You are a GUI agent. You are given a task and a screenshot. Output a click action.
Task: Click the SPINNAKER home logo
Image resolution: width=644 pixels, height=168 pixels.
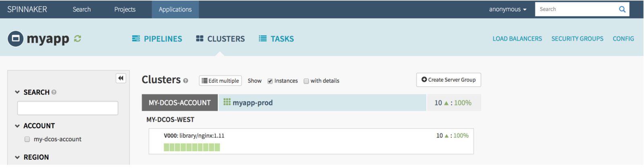pyautogui.click(x=27, y=9)
